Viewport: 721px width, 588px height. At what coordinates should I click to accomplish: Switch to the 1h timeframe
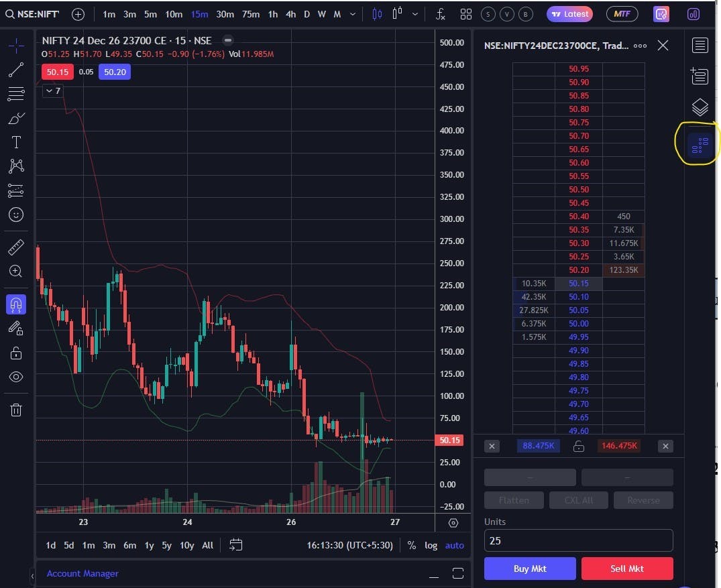point(273,14)
